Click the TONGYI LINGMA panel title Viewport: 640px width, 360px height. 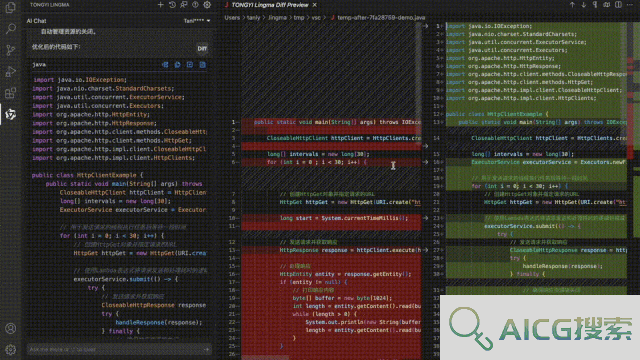tap(50, 5)
